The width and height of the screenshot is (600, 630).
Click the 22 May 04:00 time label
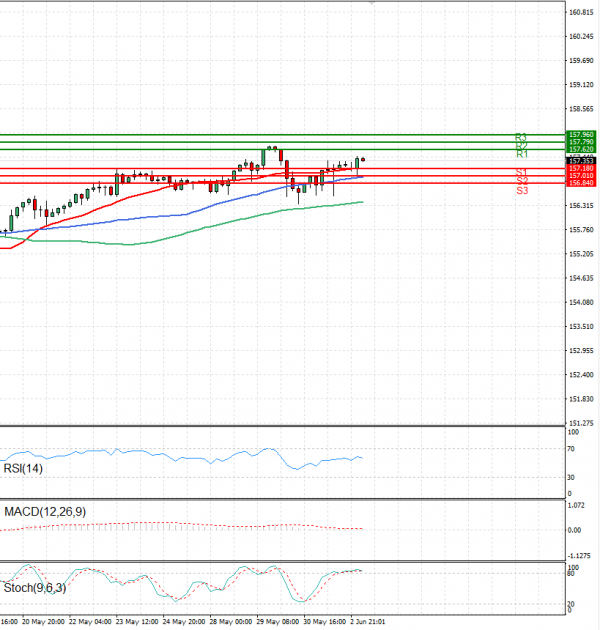pos(90,622)
